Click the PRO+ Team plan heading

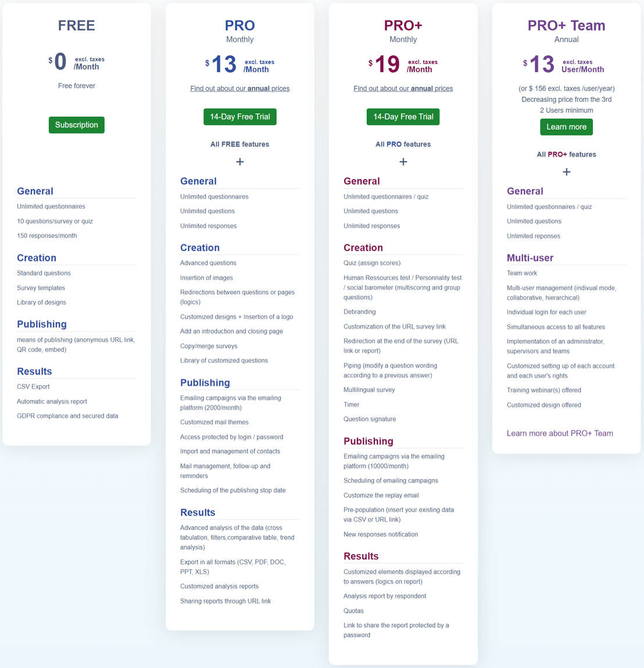(566, 26)
